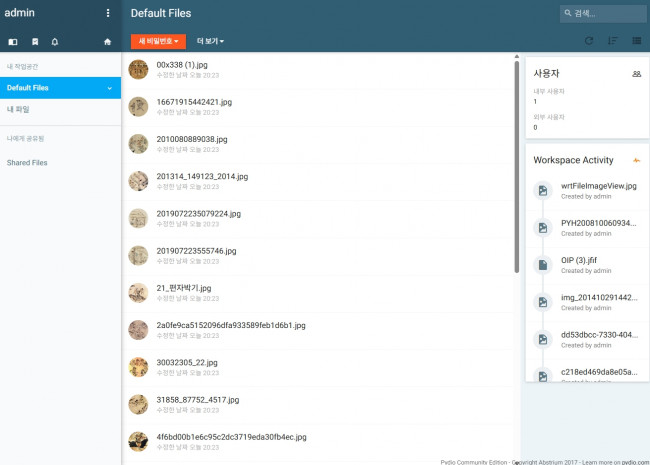Select the 21_편자박기.jpg file thumbnail

pyautogui.click(x=138, y=292)
